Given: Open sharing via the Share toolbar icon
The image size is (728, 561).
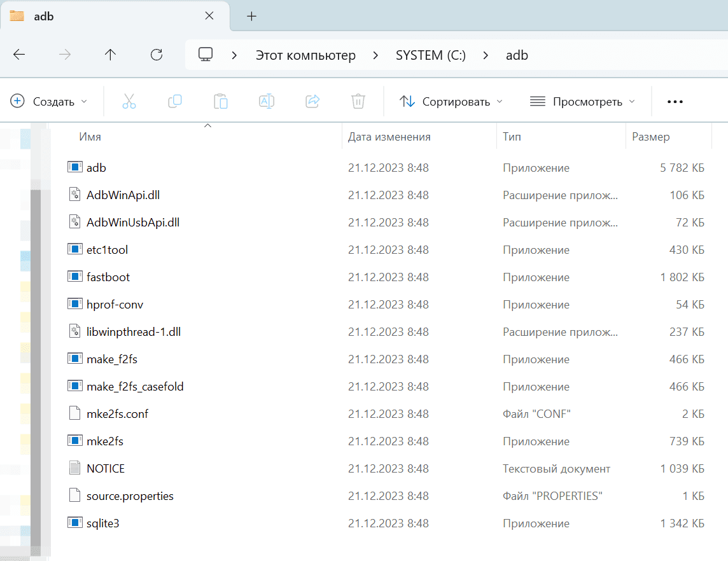Looking at the screenshot, I should point(312,101).
